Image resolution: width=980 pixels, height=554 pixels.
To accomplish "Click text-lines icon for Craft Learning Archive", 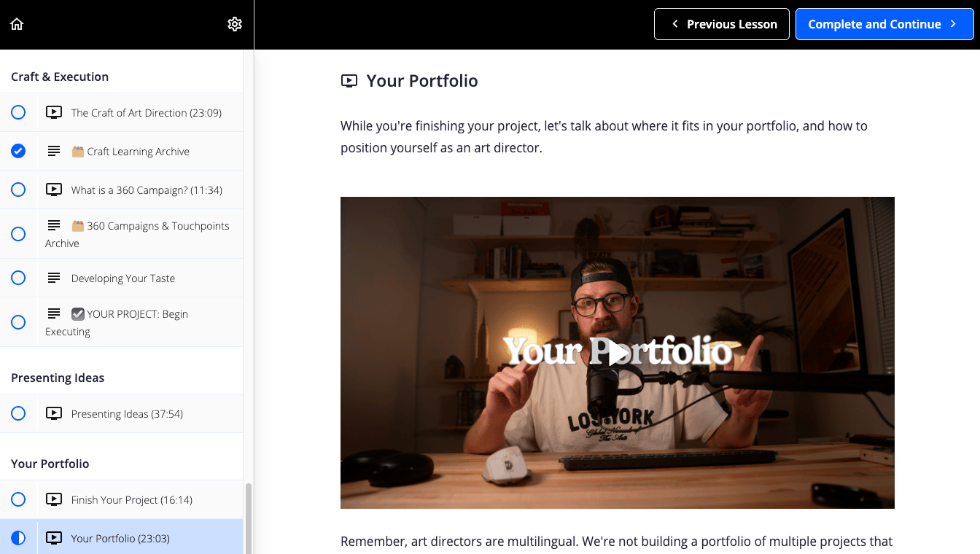I will coord(54,151).
